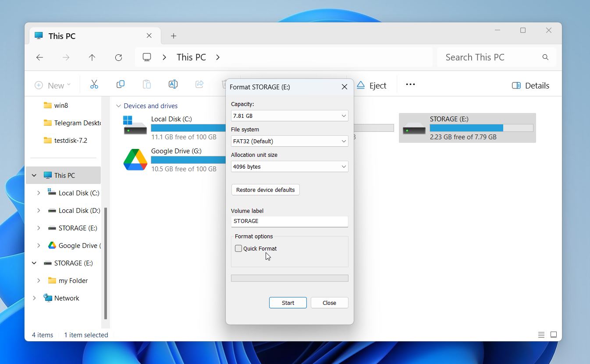590x364 pixels.
Task: Expand chevron after This PC breadcrumb
Action: [218, 57]
